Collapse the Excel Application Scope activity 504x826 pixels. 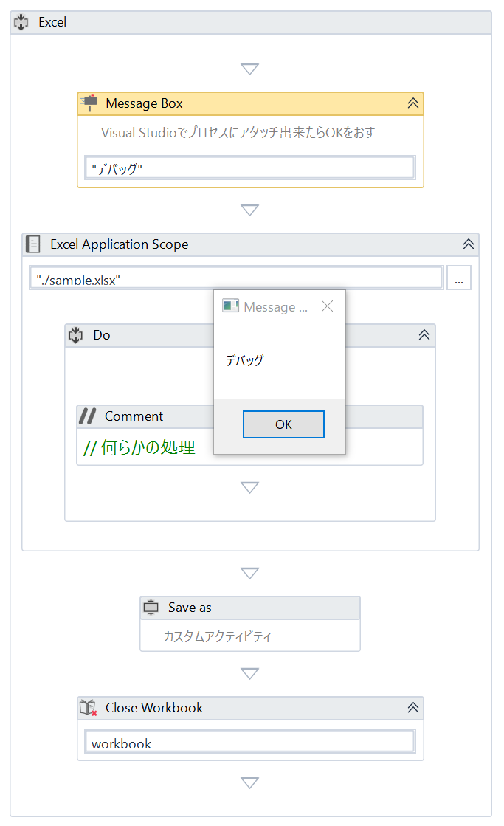(x=469, y=244)
